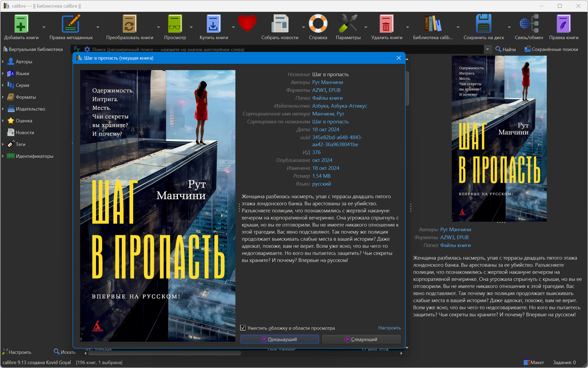Click the AZW3 format link in dialog

coord(319,90)
